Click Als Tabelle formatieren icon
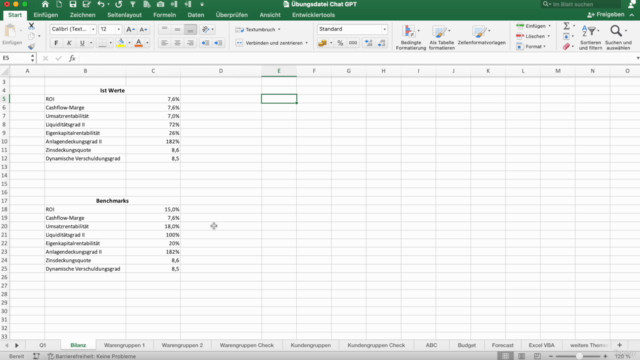This screenshot has width=640, height=360. pos(439,31)
